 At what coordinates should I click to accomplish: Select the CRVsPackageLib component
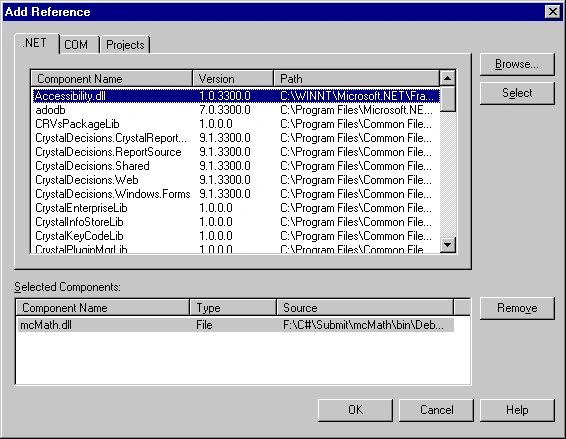point(236,124)
